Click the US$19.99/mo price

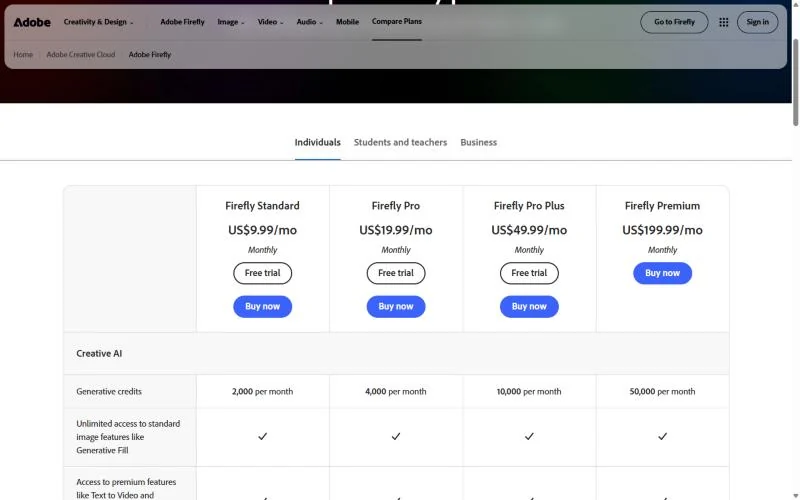pos(395,230)
